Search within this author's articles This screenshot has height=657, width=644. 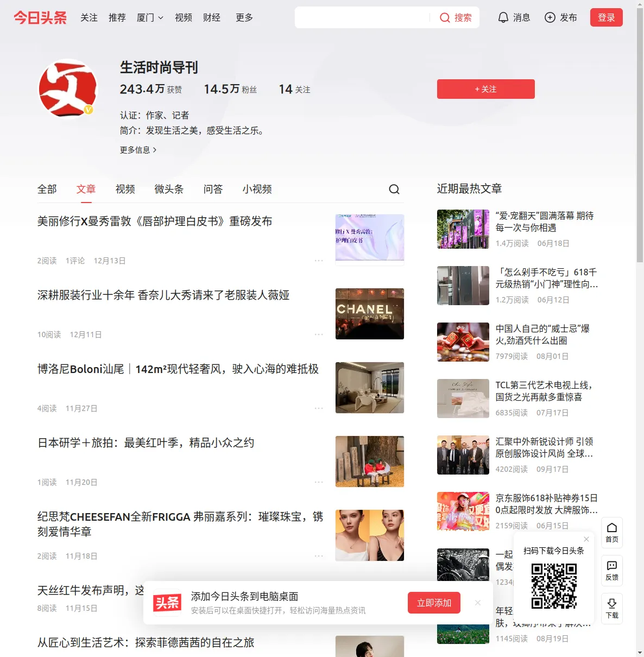point(394,189)
